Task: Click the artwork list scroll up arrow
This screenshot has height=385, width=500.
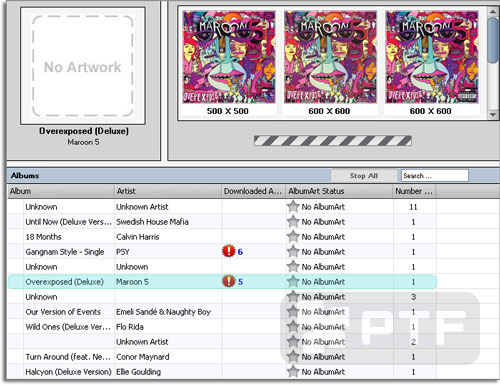Action: (x=493, y=12)
